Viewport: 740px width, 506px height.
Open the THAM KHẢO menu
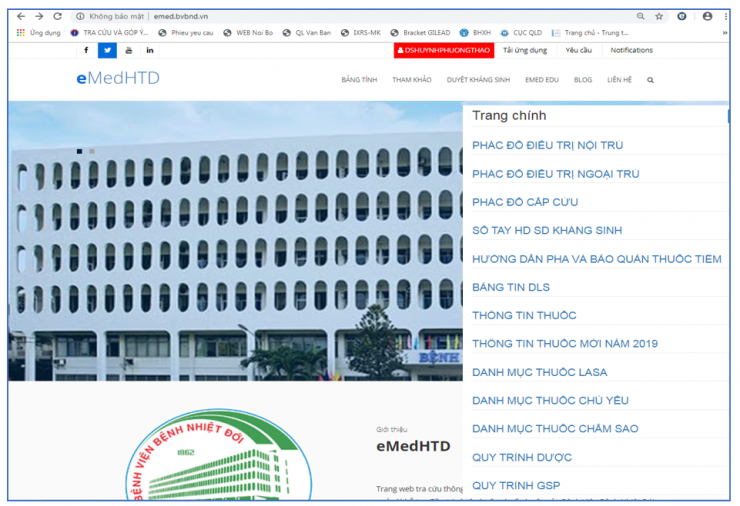coord(411,80)
